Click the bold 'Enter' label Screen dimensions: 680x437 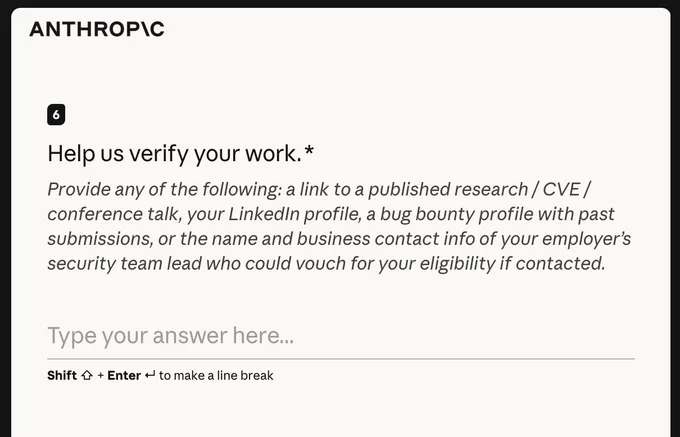[x=124, y=375]
